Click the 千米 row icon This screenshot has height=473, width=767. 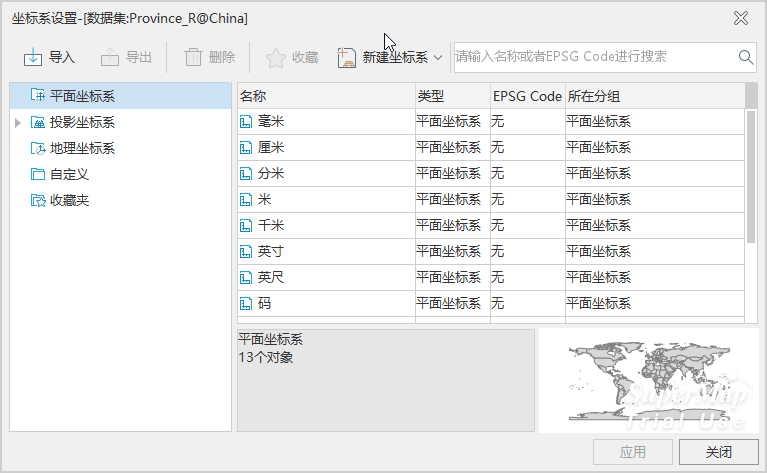click(247, 226)
